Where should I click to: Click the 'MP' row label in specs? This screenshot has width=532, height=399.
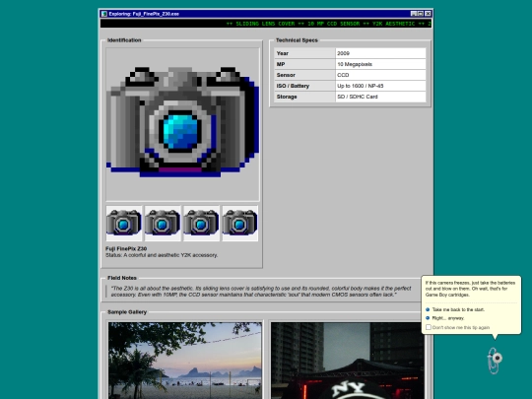click(x=304, y=64)
